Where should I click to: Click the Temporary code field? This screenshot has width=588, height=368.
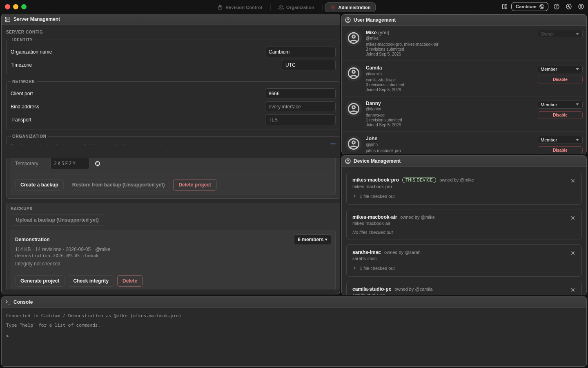(x=70, y=164)
